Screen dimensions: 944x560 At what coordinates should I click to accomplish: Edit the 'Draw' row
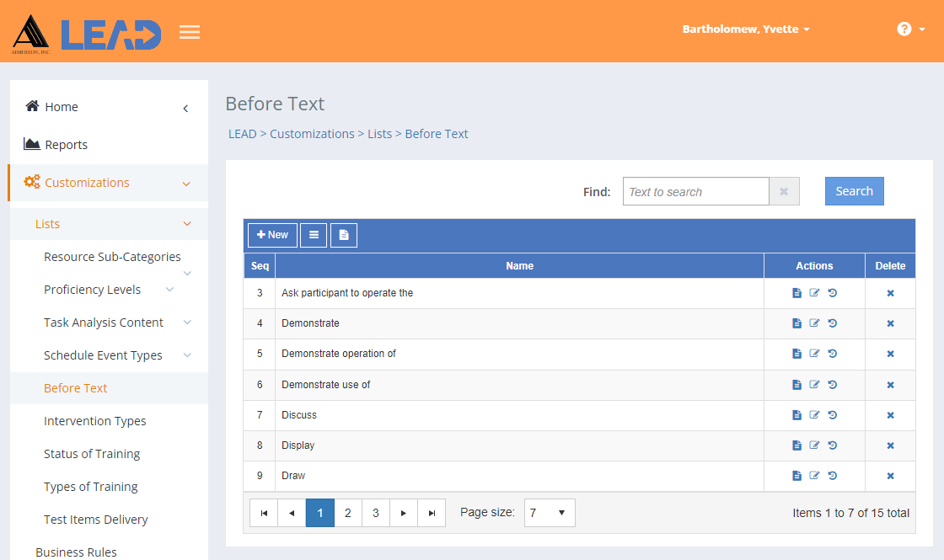coord(814,476)
